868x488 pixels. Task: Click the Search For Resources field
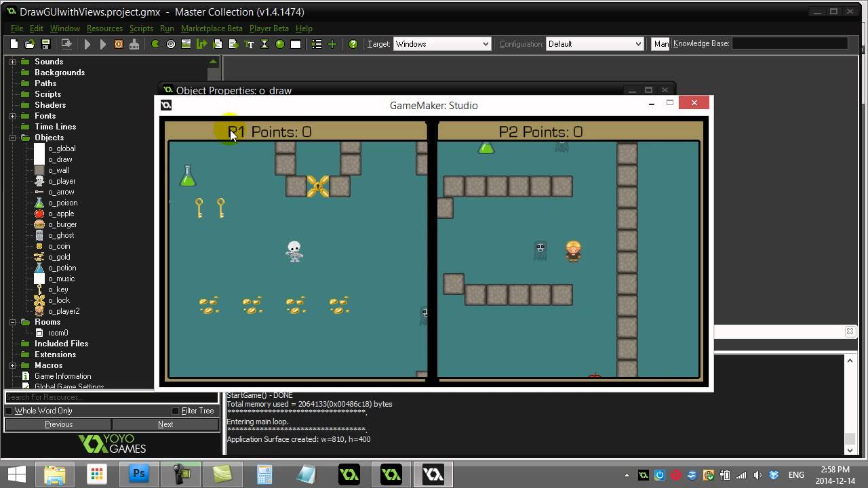tap(112, 397)
